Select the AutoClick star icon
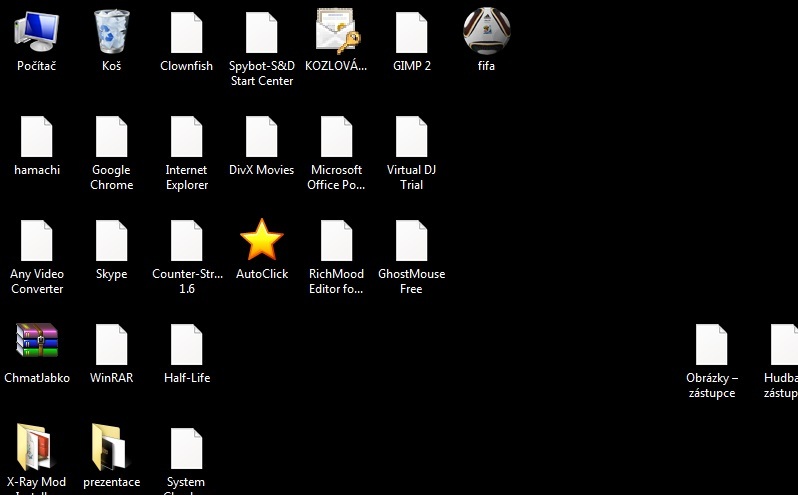The width and height of the screenshot is (798, 501). pos(261,241)
